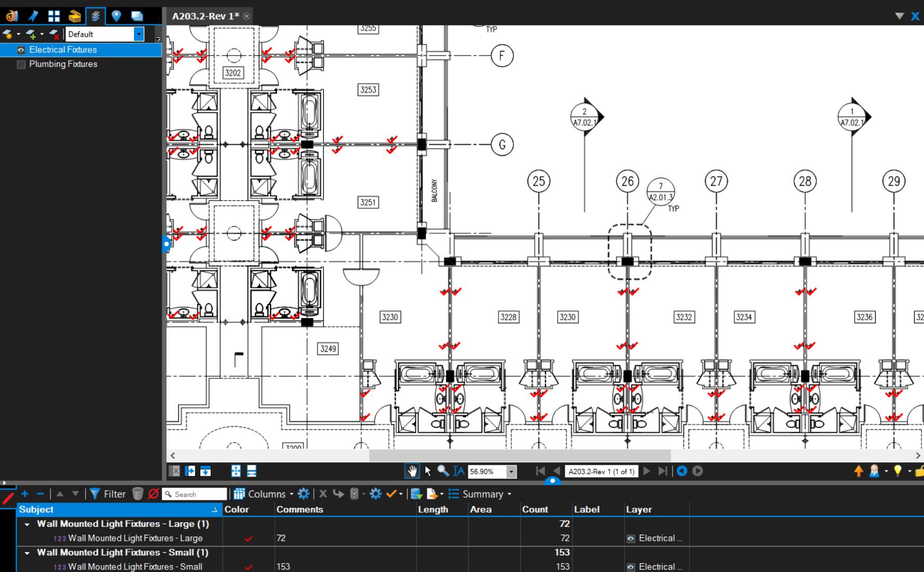Click the split view horizontal icon
This screenshot has height=572, width=924.
[206, 471]
